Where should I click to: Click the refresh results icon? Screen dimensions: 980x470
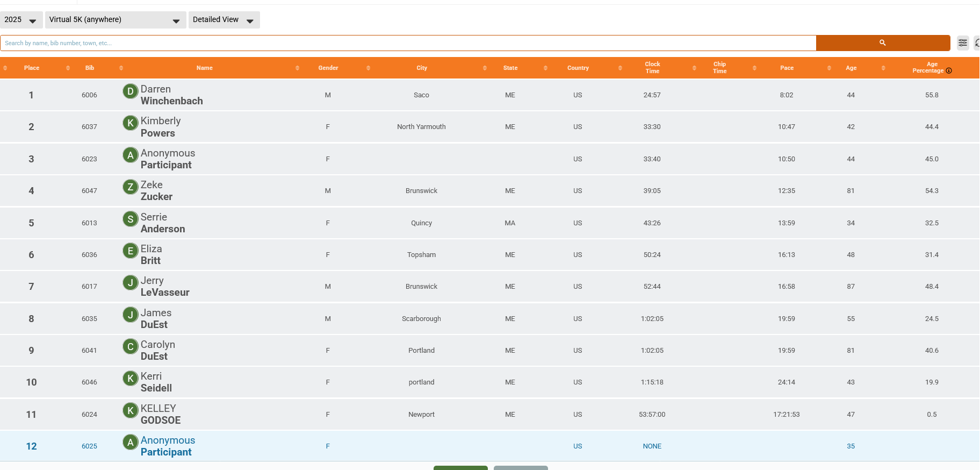(x=977, y=43)
